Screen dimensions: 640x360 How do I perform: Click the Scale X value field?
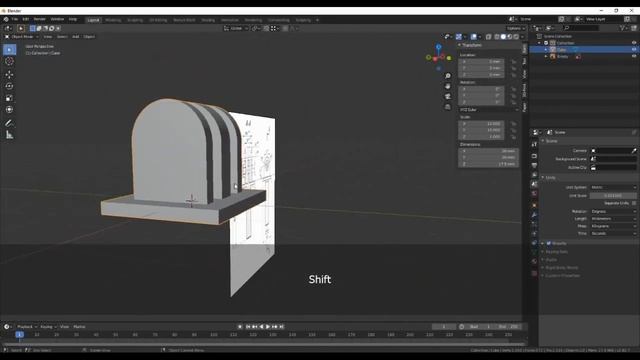coord(481,123)
